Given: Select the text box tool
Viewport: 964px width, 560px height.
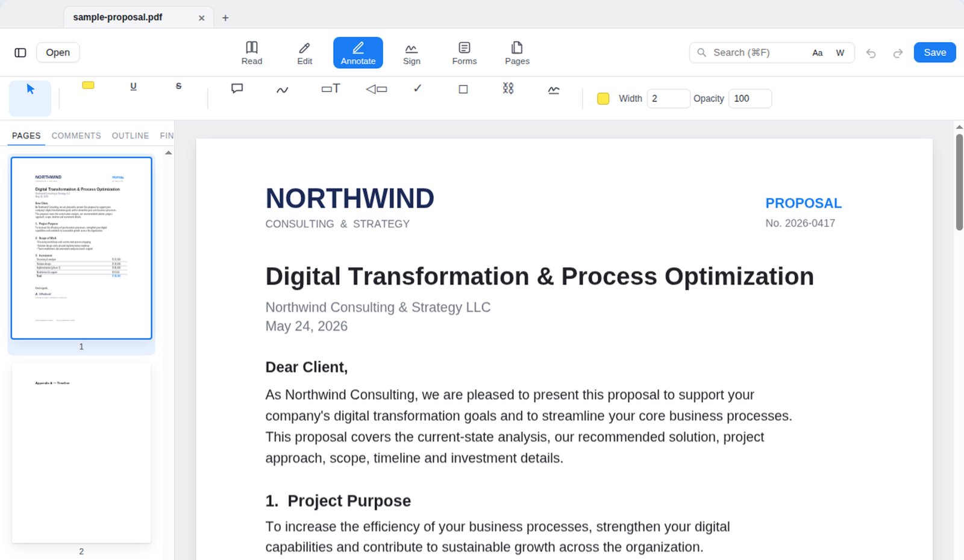Looking at the screenshot, I should point(330,89).
